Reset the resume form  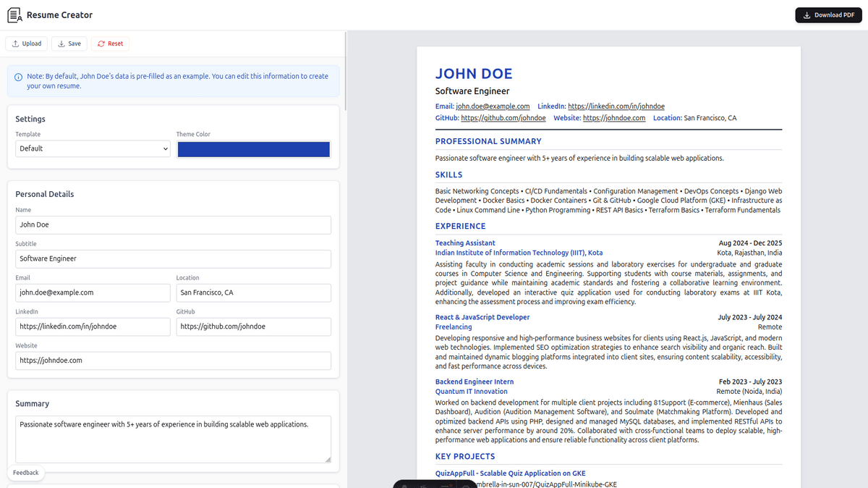110,43
